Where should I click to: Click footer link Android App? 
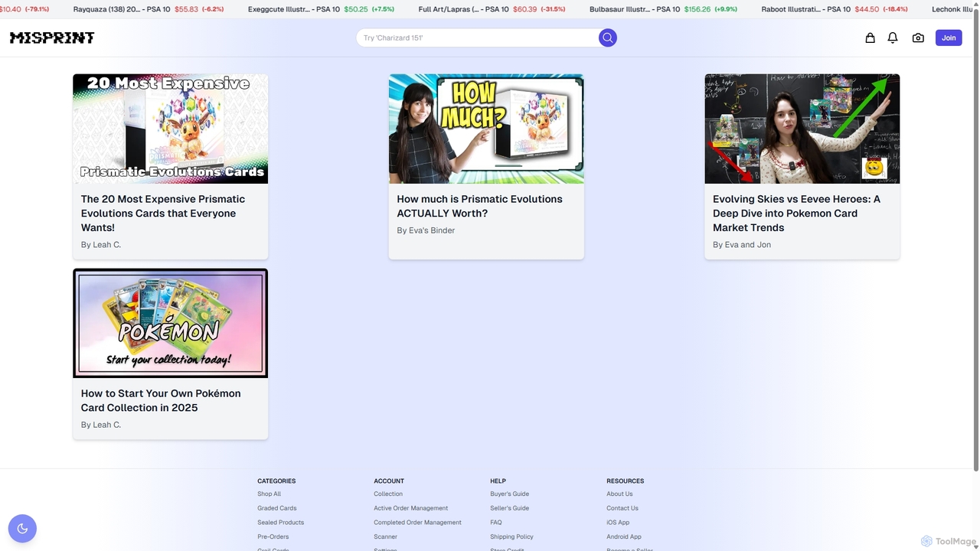(x=624, y=536)
